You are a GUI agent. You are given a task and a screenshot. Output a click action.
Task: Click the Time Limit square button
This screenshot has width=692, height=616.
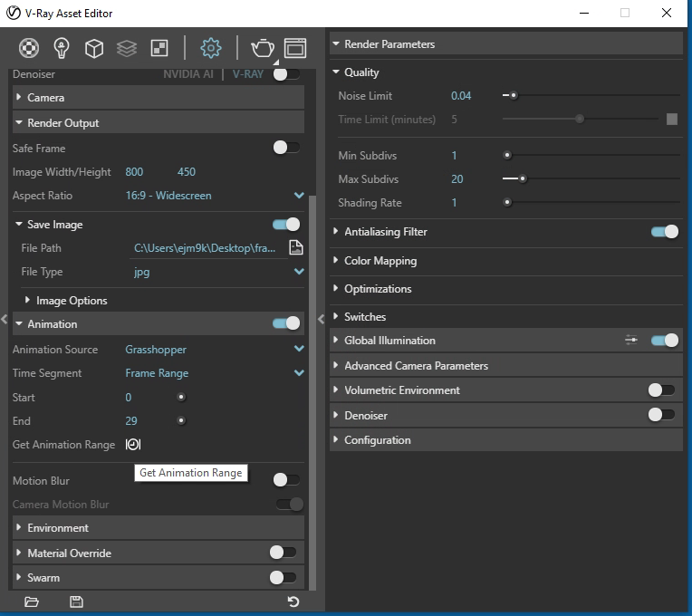[x=672, y=120]
